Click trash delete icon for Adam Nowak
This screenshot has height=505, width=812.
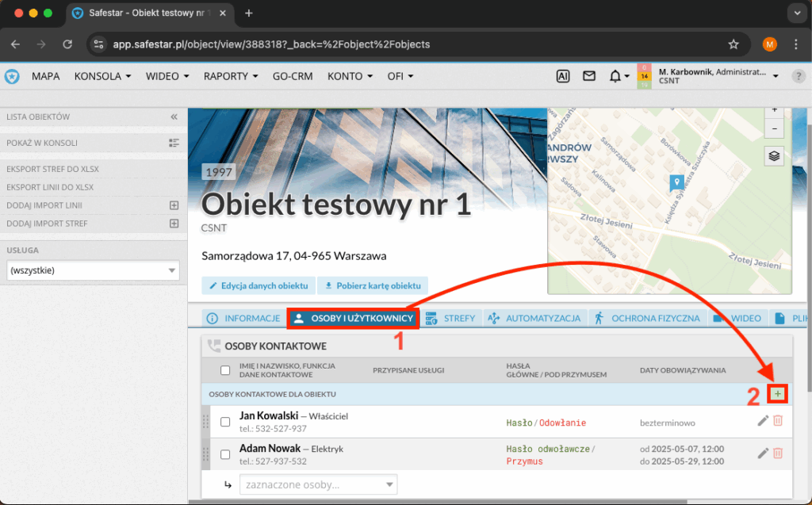point(778,453)
